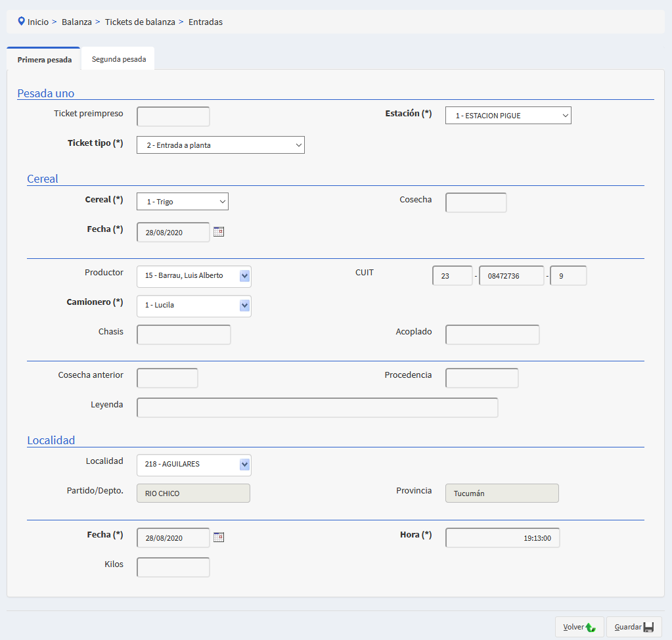This screenshot has height=640, width=672.
Task: Open the Cereal selection dropdown
Action: (182, 202)
